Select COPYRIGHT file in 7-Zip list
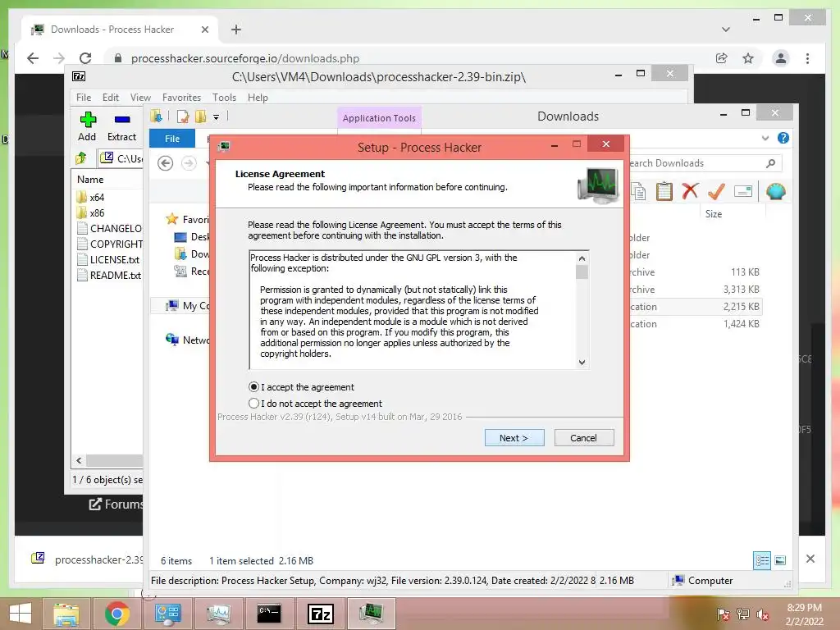This screenshot has height=630, width=840. pyautogui.click(x=109, y=244)
